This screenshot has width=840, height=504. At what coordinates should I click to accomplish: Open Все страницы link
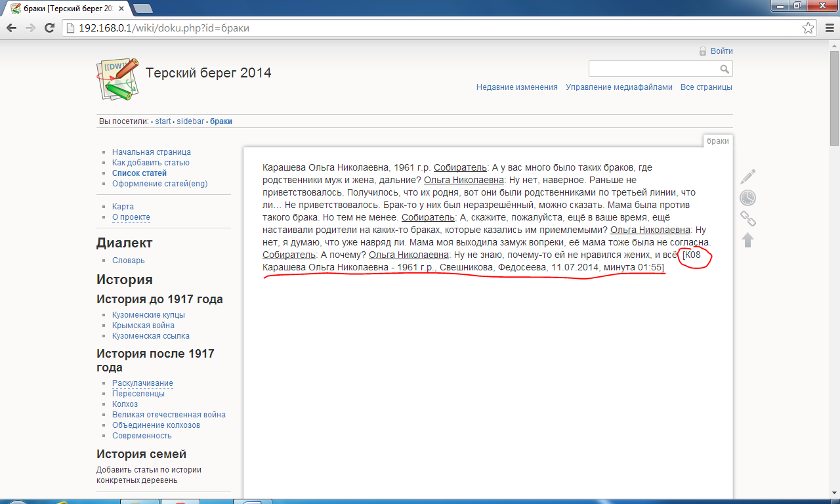[x=706, y=87]
